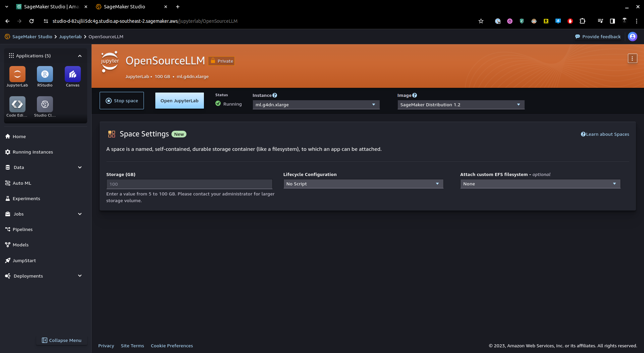Open the Canvas application icon
Image resolution: width=644 pixels, height=353 pixels.
point(72,74)
